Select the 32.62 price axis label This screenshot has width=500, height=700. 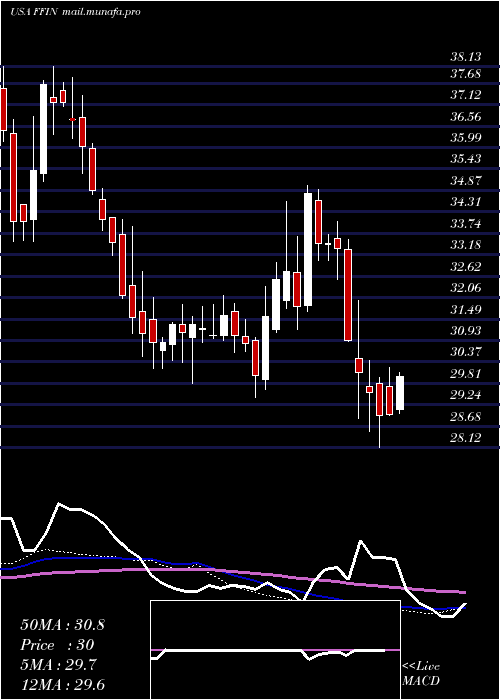point(466,267)
